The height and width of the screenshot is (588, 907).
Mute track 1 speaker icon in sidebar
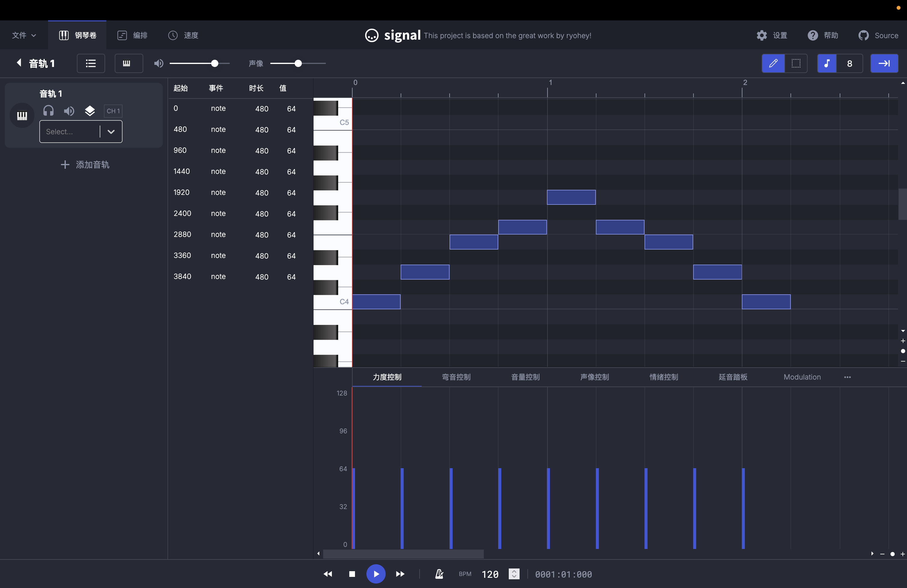pyautogui.click(x=69, y=111)
